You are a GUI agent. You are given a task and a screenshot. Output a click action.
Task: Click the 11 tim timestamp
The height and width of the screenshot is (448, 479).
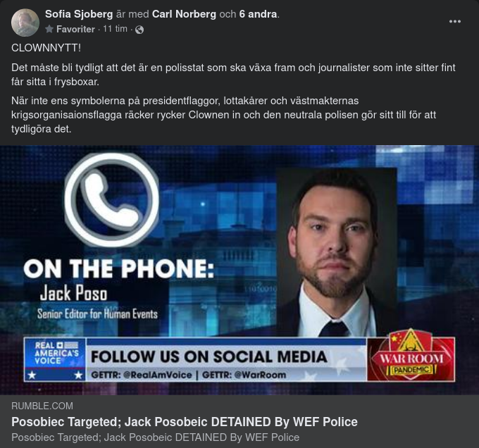[115, 29]
